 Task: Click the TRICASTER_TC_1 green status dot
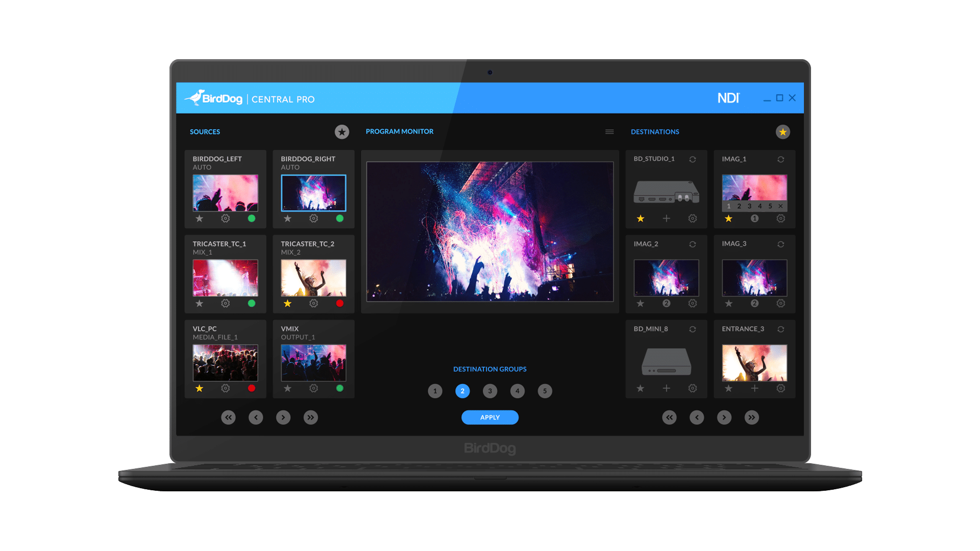coord(252,304)
